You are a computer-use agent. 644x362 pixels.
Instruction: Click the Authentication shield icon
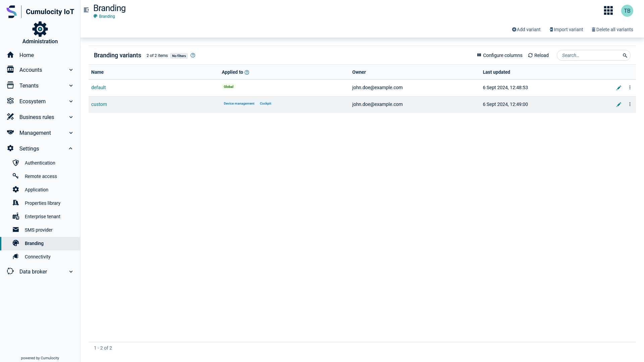(16, 163)
